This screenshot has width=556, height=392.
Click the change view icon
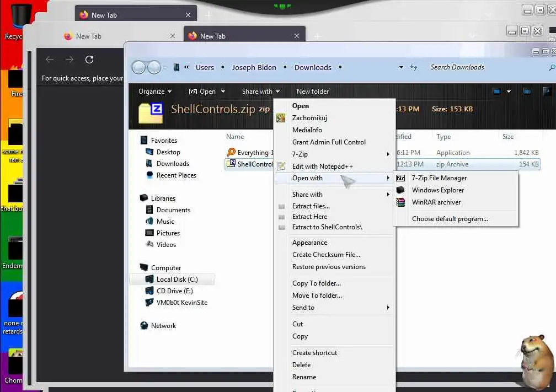point(497,92)
